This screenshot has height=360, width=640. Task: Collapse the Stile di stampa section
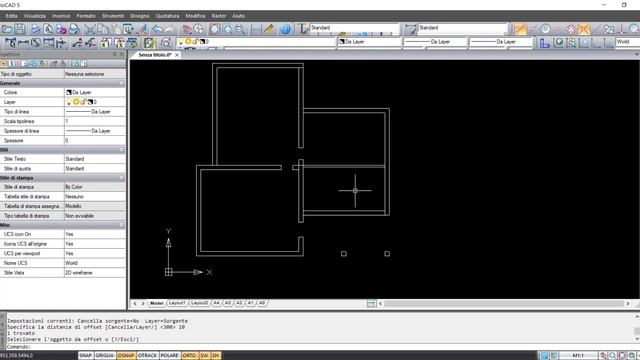pos(122,178)
